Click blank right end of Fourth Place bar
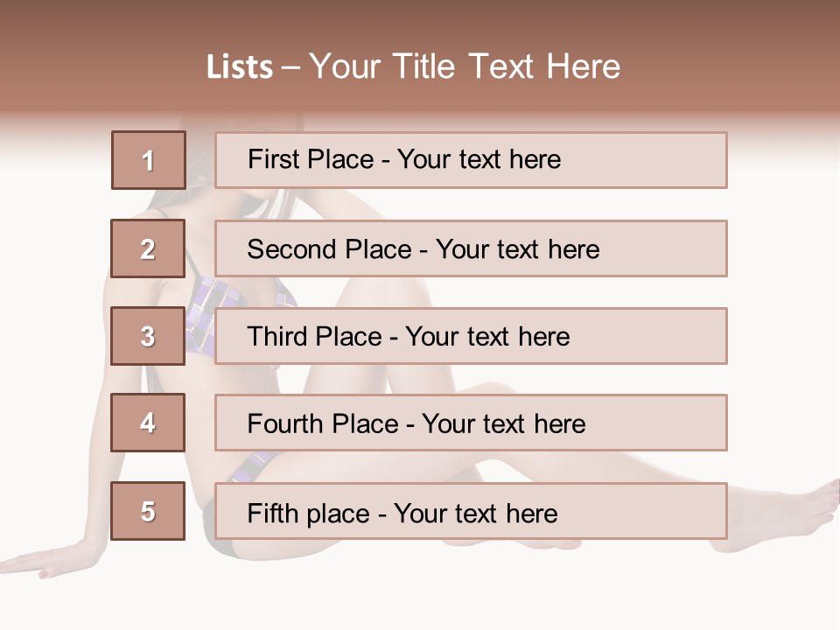The image size is (840, 630). tap(669, 423)
